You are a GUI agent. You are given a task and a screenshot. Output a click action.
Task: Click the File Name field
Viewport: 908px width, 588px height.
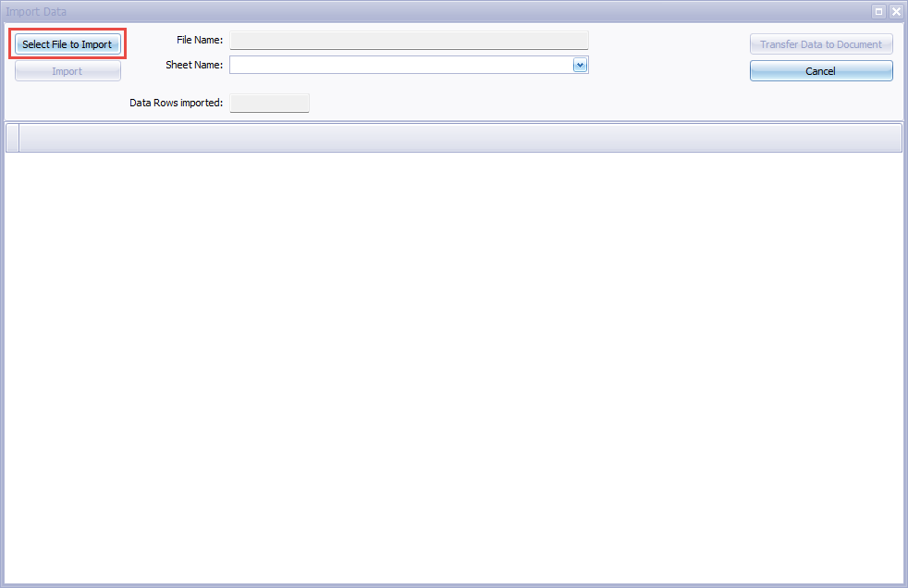409,40
